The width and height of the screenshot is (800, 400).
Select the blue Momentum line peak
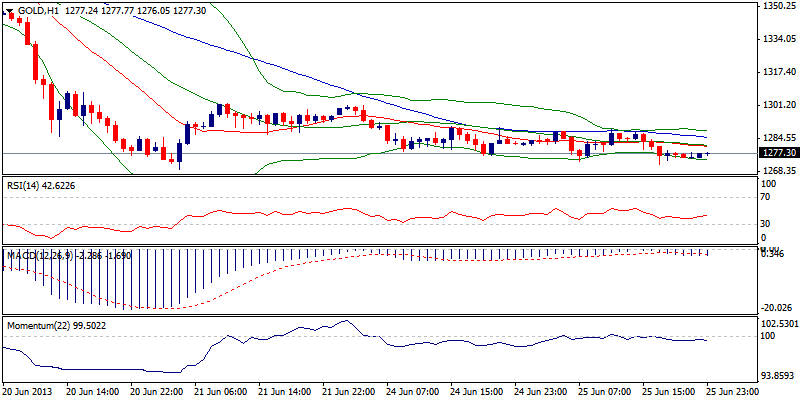tap(343, 322)
